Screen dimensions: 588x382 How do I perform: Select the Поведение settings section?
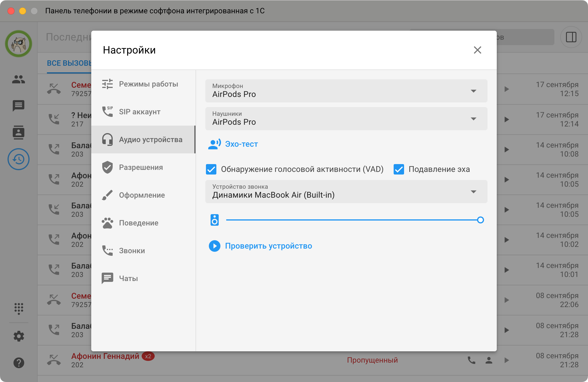(143, 223)
